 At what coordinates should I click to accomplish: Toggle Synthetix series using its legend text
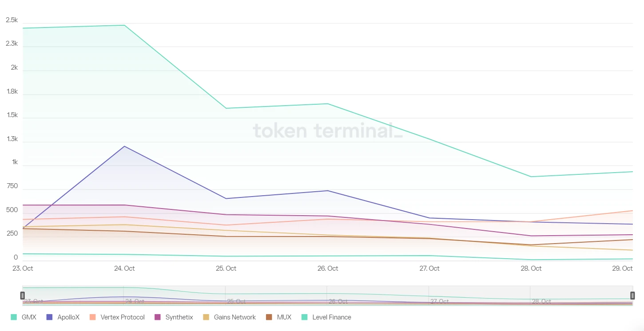pyautogui.click(x=179, y=317)
